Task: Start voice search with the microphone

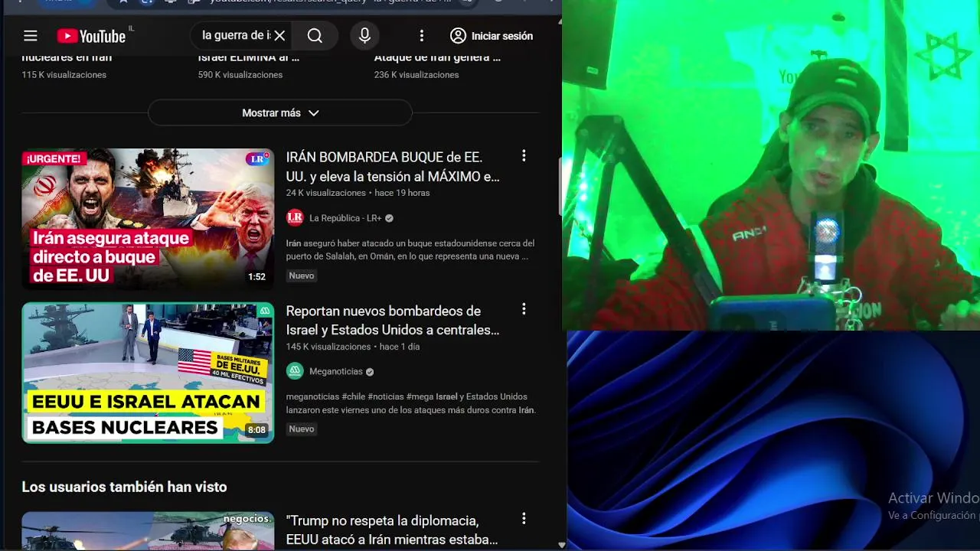Action: [364, 36]
